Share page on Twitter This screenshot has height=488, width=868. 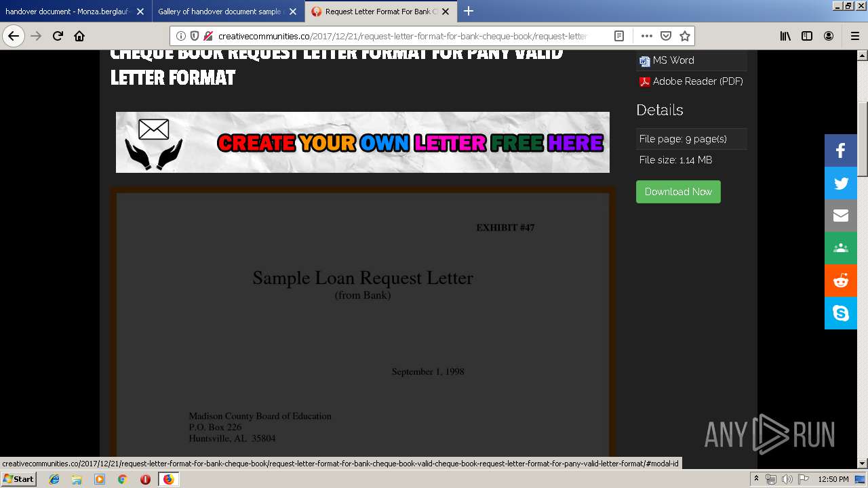841,183
